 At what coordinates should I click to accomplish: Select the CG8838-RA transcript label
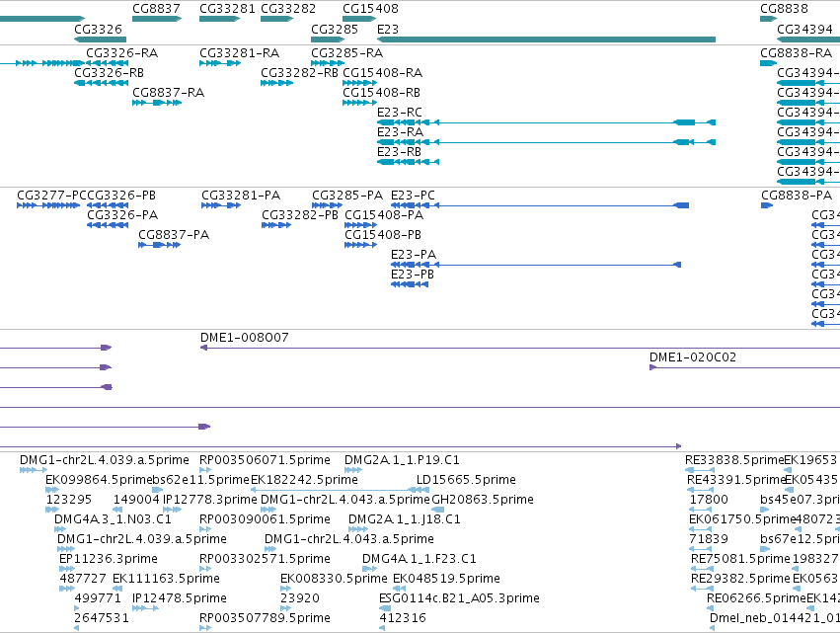tap(796, 53)
